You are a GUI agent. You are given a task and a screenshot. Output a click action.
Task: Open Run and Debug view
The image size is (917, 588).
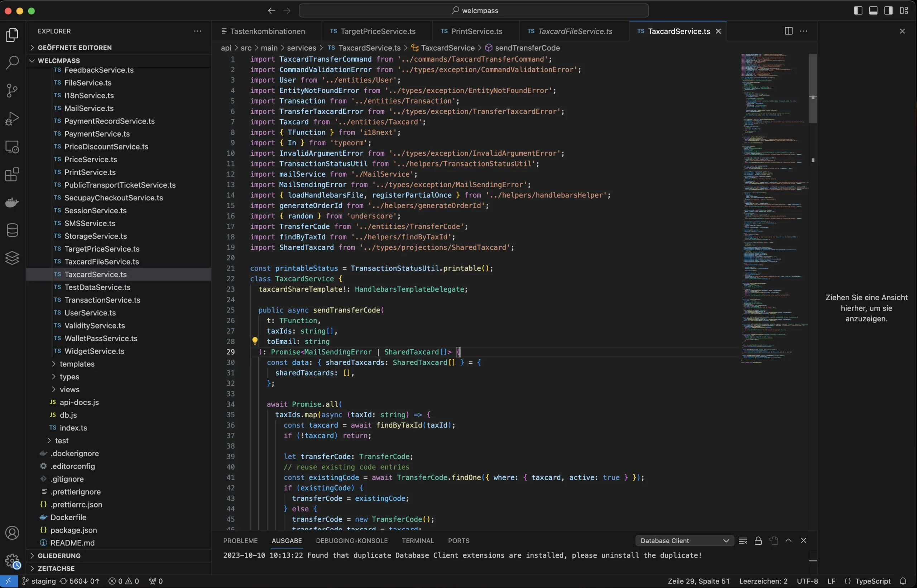click(12, 118)
